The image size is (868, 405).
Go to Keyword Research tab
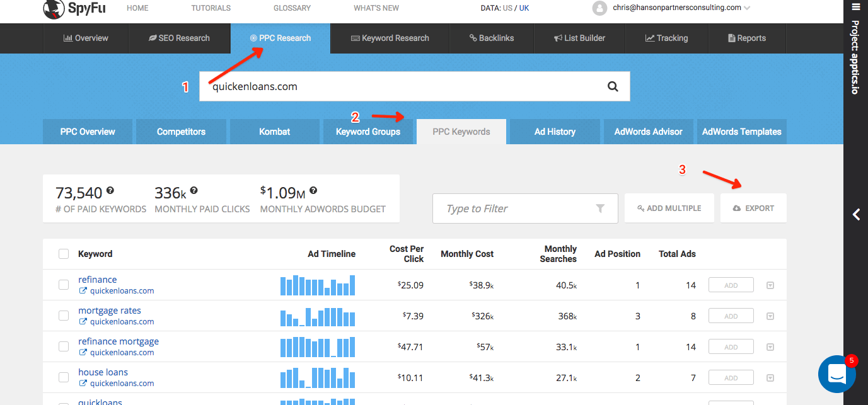click(390, 38)
